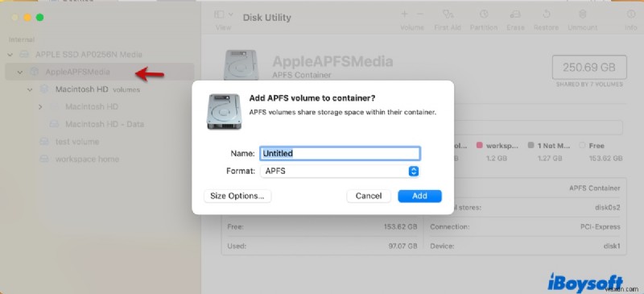Collapse the APPLE SSD AP0256N Media disk

tap(10, 54)
